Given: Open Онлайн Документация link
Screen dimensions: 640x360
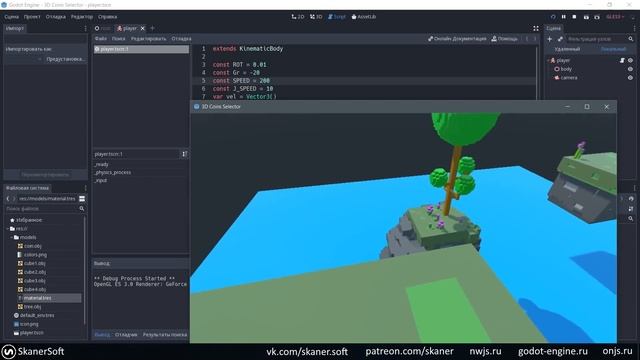Looking at the screenshot, I should 457,39.
